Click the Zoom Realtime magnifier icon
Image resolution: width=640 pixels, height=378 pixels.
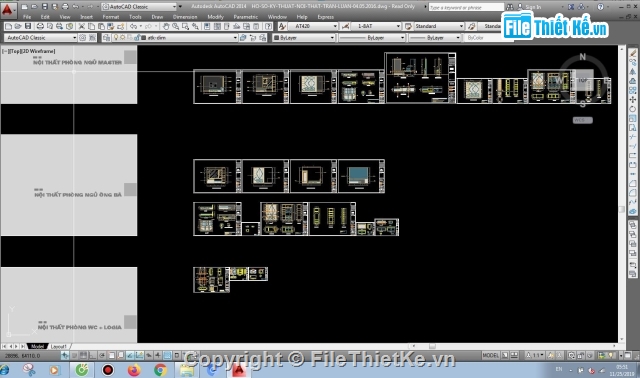pyautogui.click(x=176, y=27)
